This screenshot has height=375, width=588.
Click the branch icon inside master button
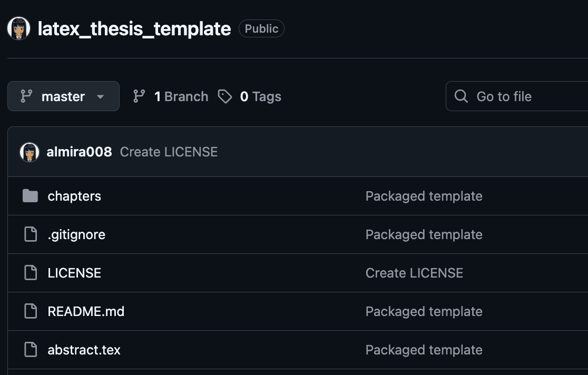26,96
